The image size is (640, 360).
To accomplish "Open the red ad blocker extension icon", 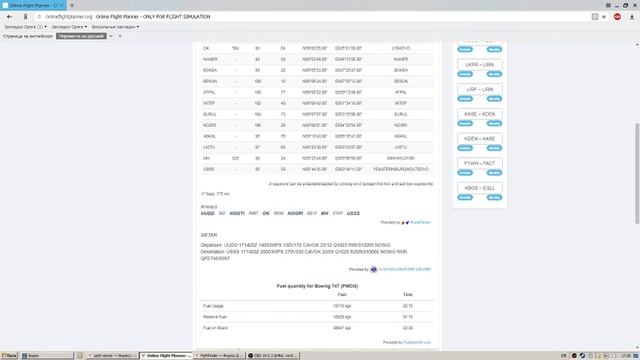I will pyautogui.click(x=617, y=17).
